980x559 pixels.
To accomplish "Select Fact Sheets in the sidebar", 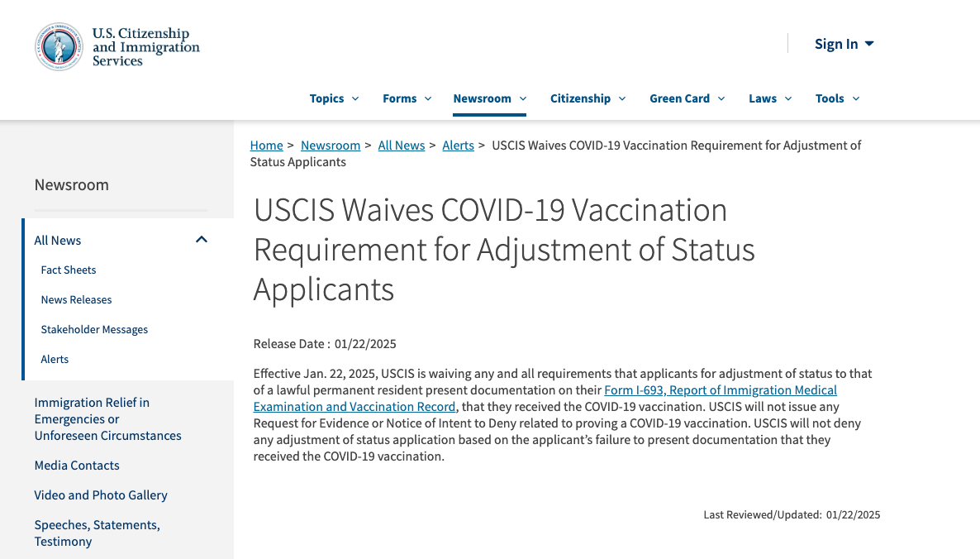I will pyautogui.click(x=69, y=270).
